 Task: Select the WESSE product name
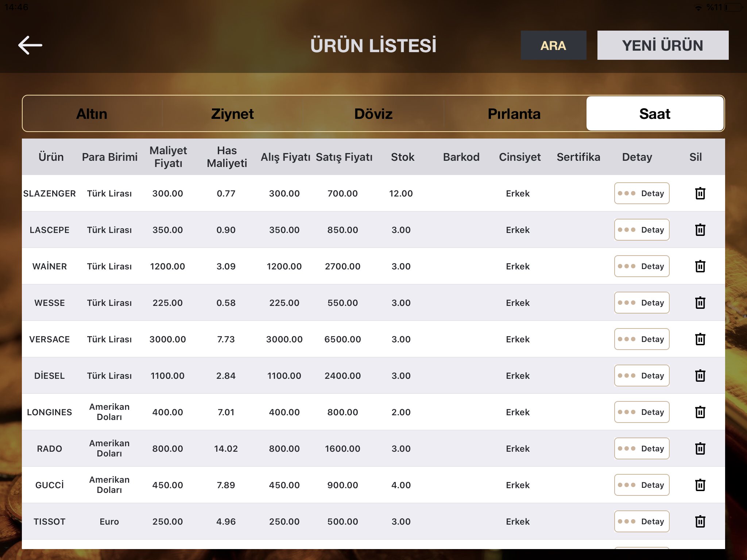tap(50, 303)
